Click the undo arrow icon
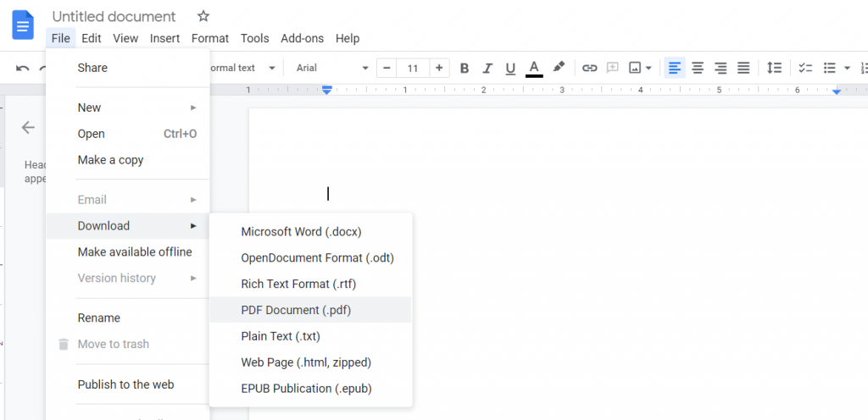 point(22,68)
